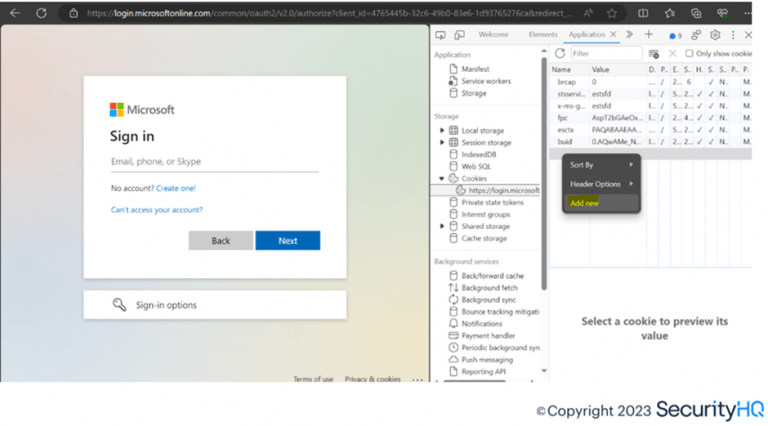Click the Email, phone, or Skype field
The height and width of the screenshot is (426, 768).
pyautogui.click(x=214, y=161)
